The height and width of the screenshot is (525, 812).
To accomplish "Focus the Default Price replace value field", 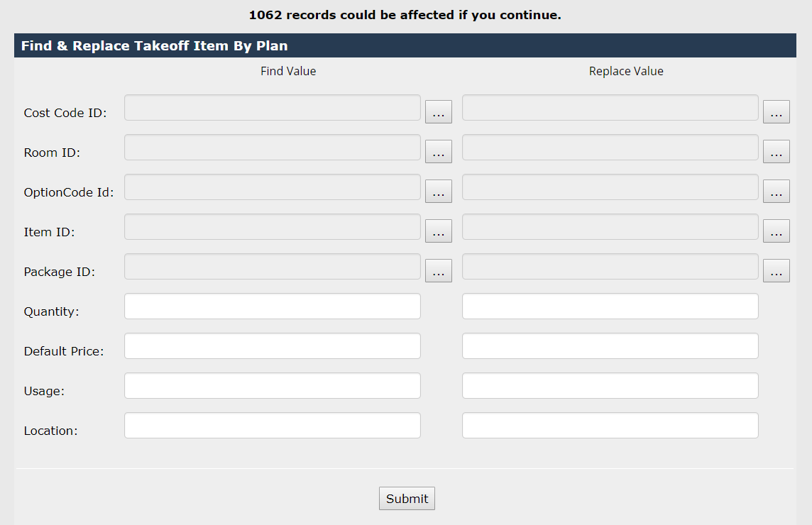I will (x=610, y=346).
